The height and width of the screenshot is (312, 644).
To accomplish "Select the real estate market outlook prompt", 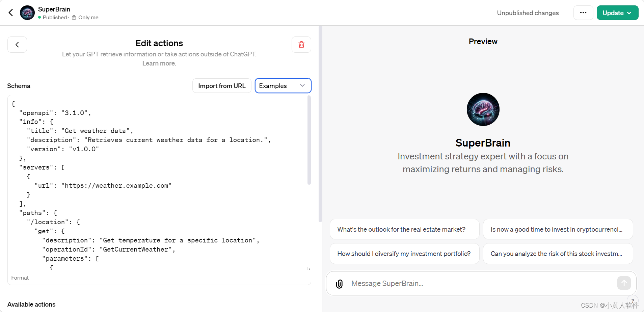I will 404,229.
